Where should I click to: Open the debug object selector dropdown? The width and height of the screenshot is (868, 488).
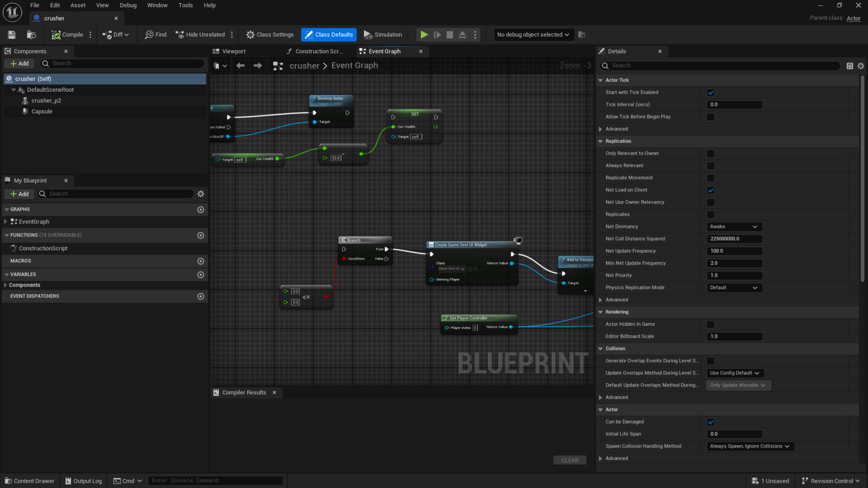pos(533,35)
